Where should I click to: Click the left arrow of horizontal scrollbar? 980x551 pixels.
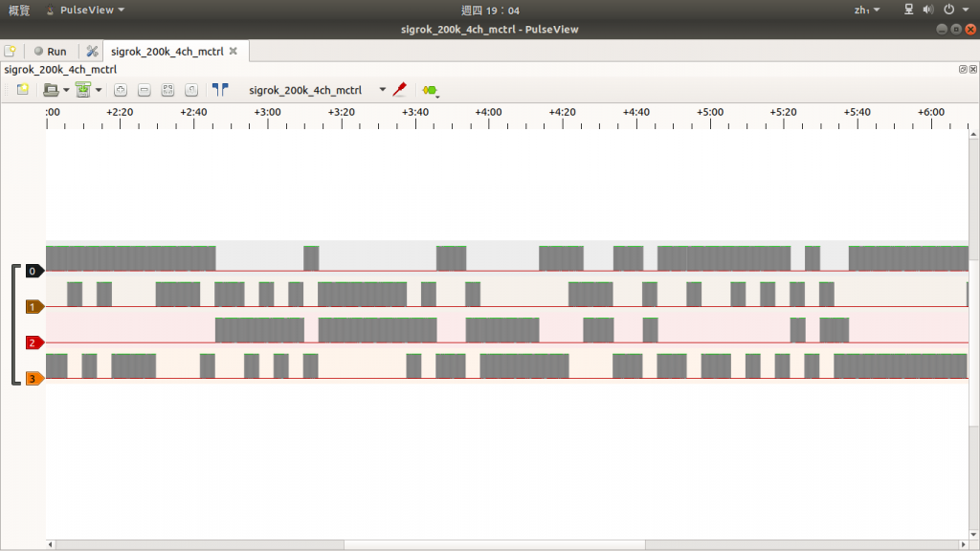pos(50,544)
